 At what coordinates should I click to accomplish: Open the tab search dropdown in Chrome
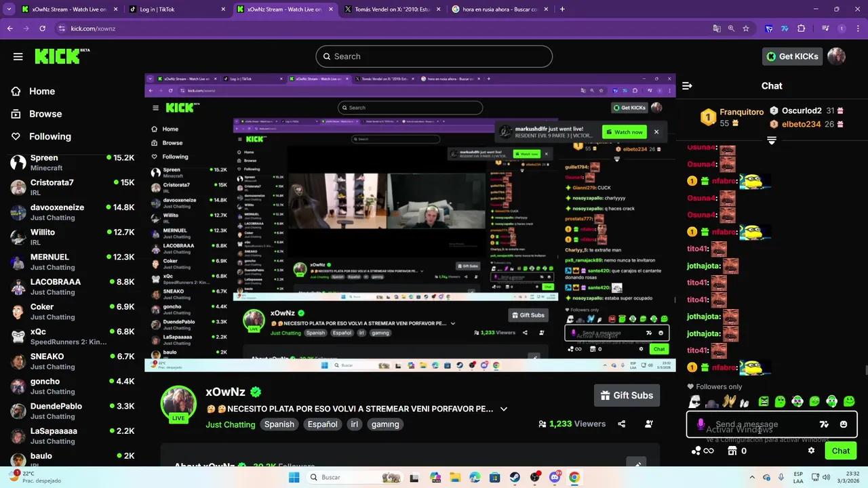click(x=9, y=9)
